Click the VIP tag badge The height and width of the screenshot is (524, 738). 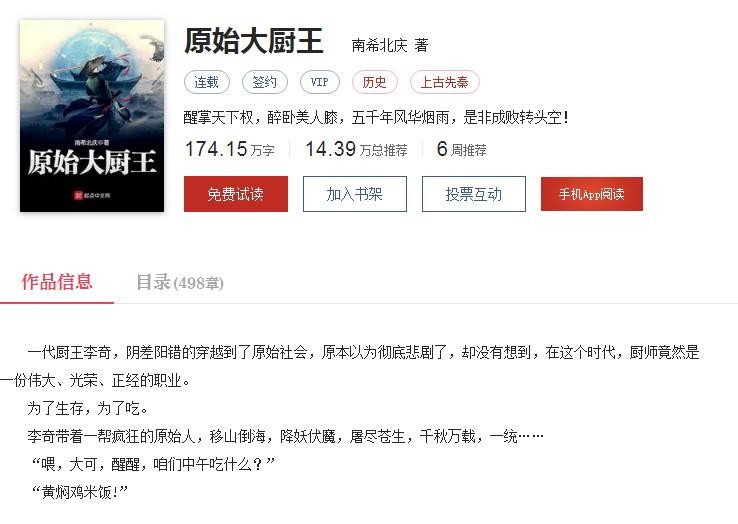320,82
